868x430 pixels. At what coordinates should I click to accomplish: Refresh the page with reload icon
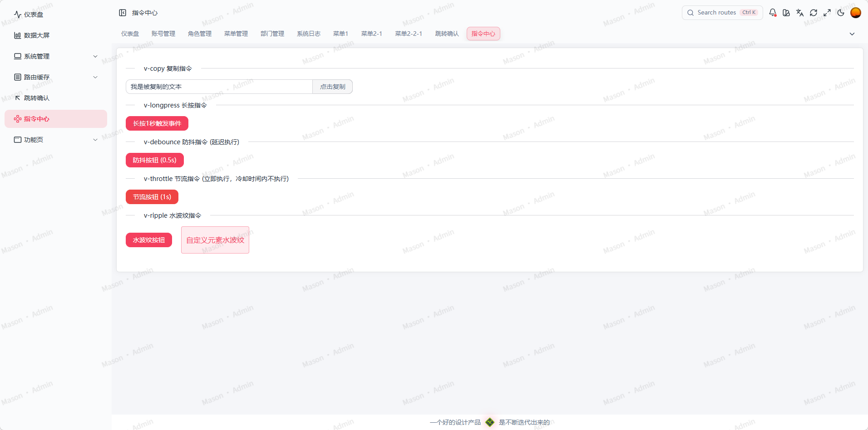(814, 12)
